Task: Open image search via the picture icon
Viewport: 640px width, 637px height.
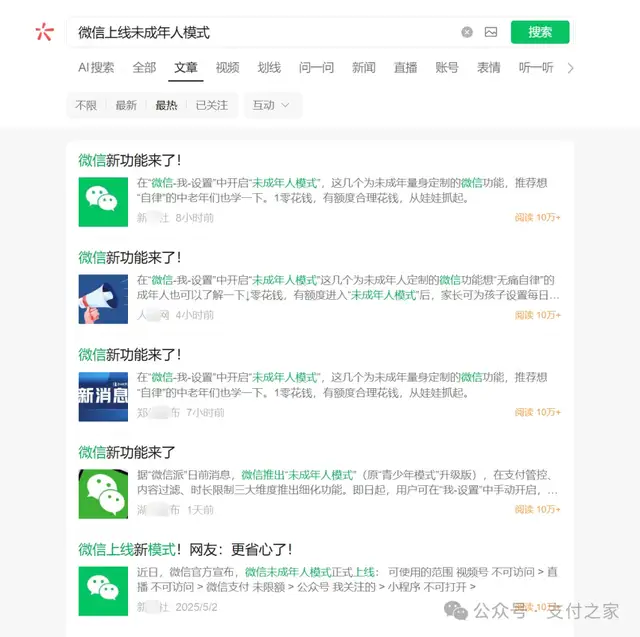Action: [x=491, y=32]
